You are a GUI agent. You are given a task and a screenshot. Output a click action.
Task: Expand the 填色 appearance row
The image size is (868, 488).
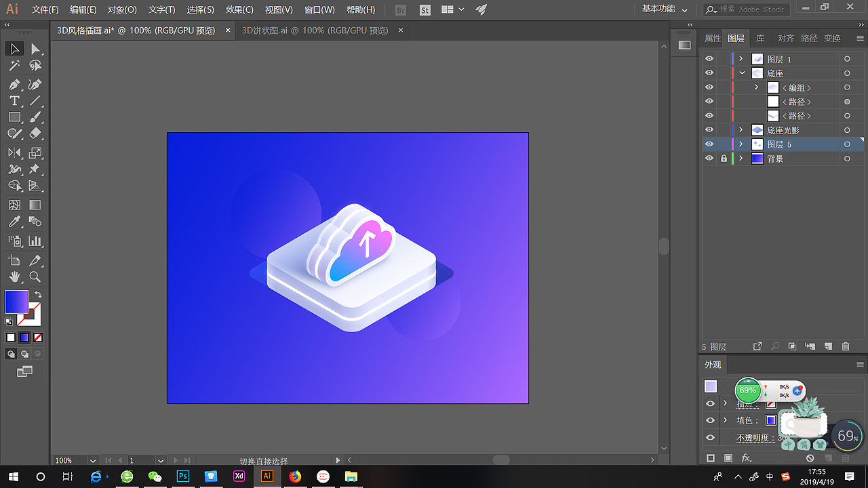pyautogui.click(x=726, y=420)
